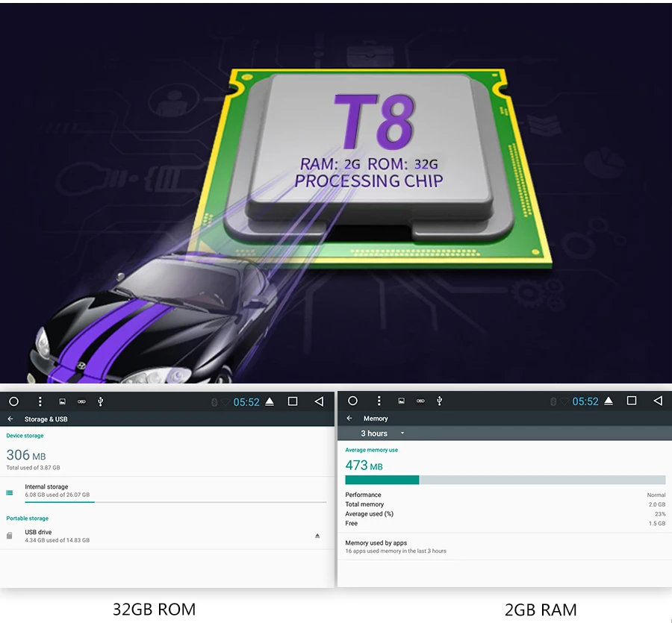Image resolution: width=672 pixels, height=623 pixels.
Task: Click the 306 MB storage value
Action: tap(25, 454)
